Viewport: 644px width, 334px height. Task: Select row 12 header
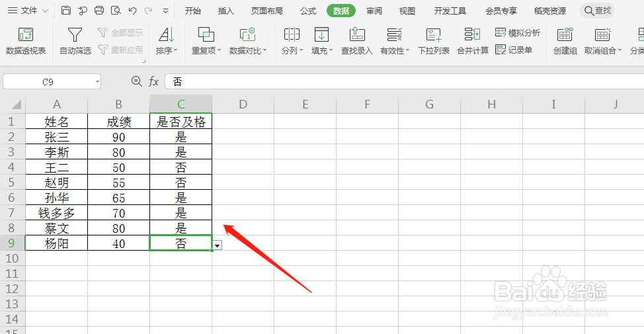click(x=13, y=289)
